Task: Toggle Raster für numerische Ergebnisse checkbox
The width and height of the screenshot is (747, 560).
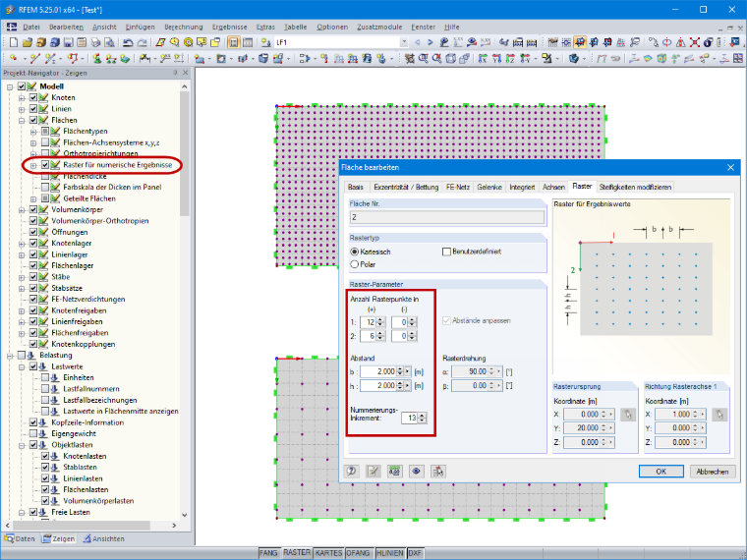Action: (x=45, y=165)
